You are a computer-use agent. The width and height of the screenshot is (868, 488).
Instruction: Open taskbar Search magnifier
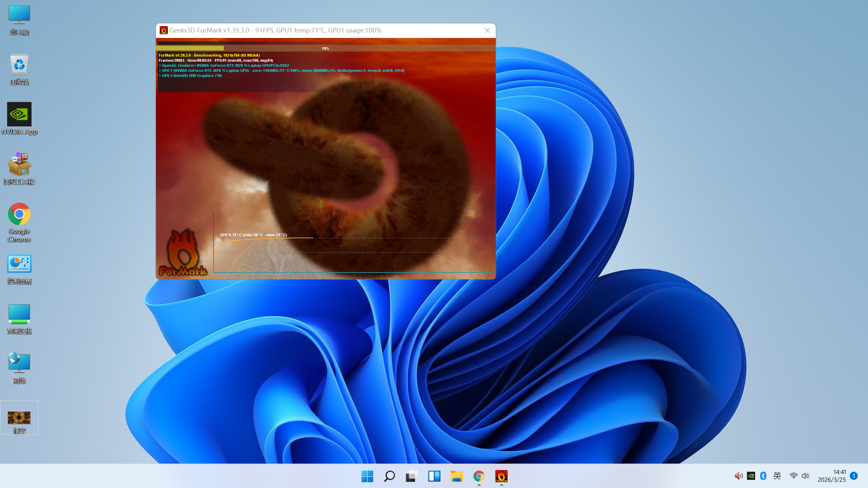tap(389, 476)
